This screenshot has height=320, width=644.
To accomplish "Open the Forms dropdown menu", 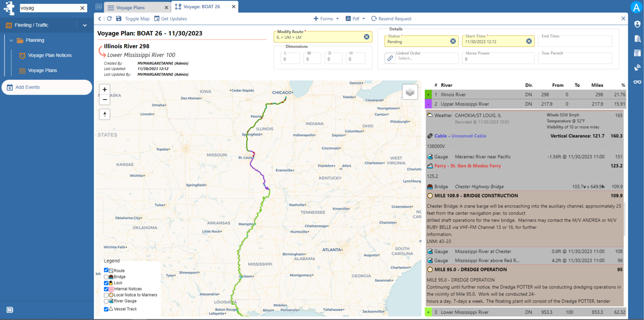I will tap(326, 18).
